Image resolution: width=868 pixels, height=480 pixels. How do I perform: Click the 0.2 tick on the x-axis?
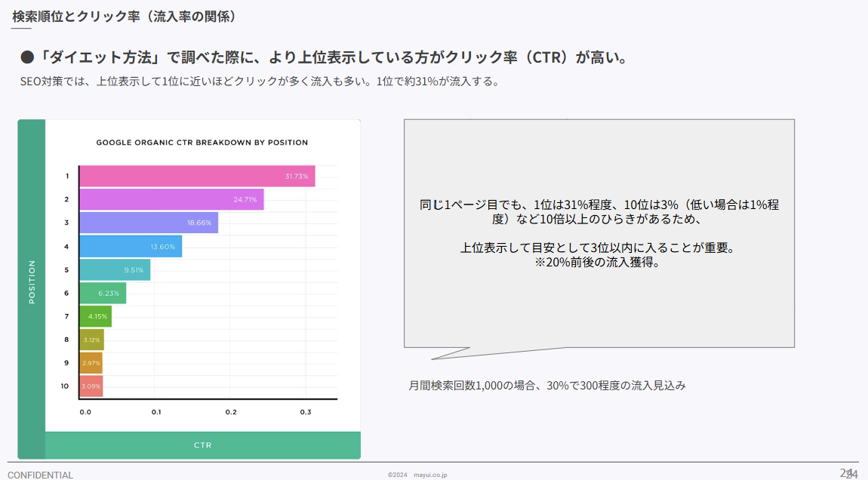tap(231, 412)
